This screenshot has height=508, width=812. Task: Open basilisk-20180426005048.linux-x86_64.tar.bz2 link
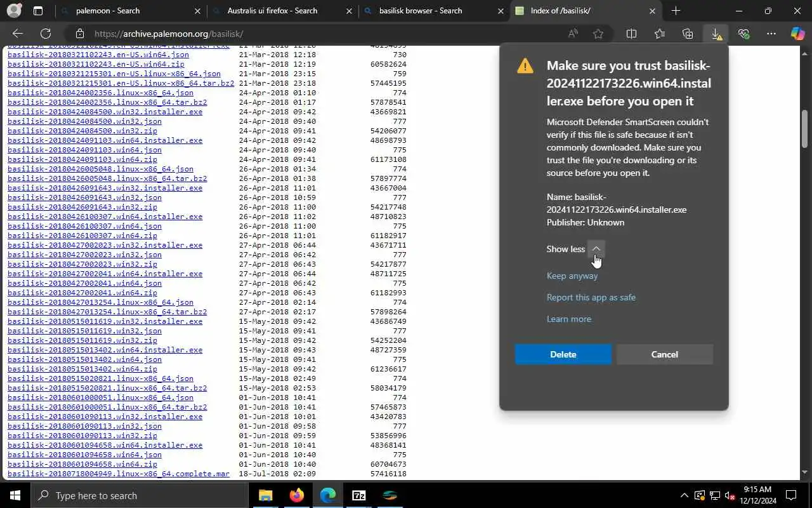(x=107, y=178)
